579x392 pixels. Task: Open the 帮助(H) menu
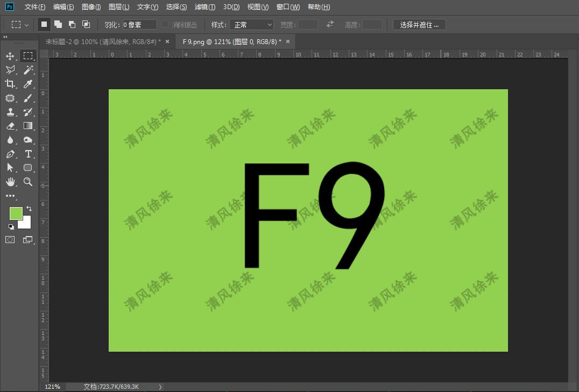pos(319,7)
